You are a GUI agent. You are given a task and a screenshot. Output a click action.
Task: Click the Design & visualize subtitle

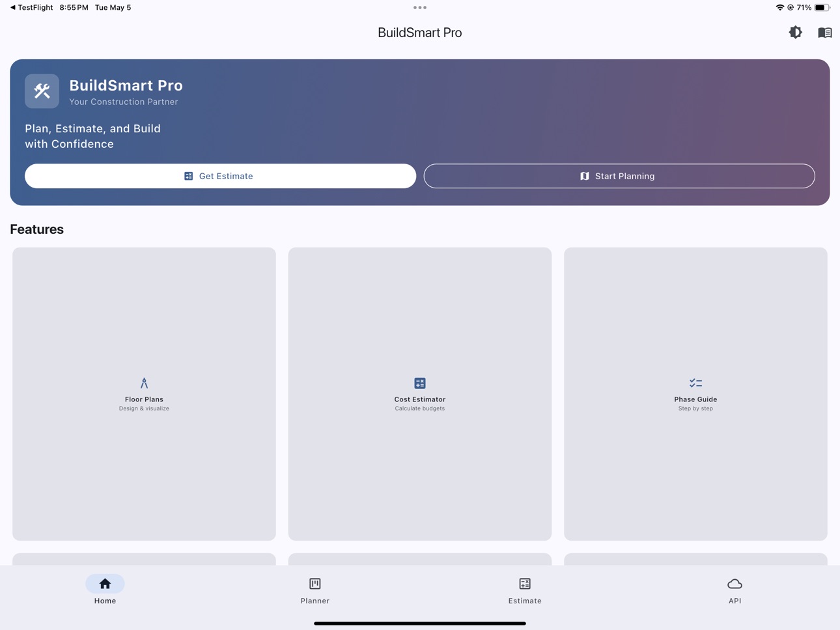click(x=144, y=408)
